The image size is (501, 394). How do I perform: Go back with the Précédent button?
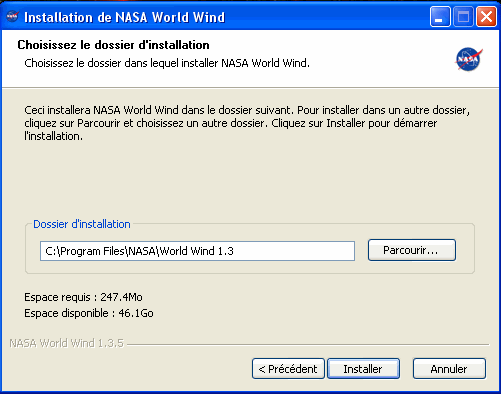(x=288, y=369)
